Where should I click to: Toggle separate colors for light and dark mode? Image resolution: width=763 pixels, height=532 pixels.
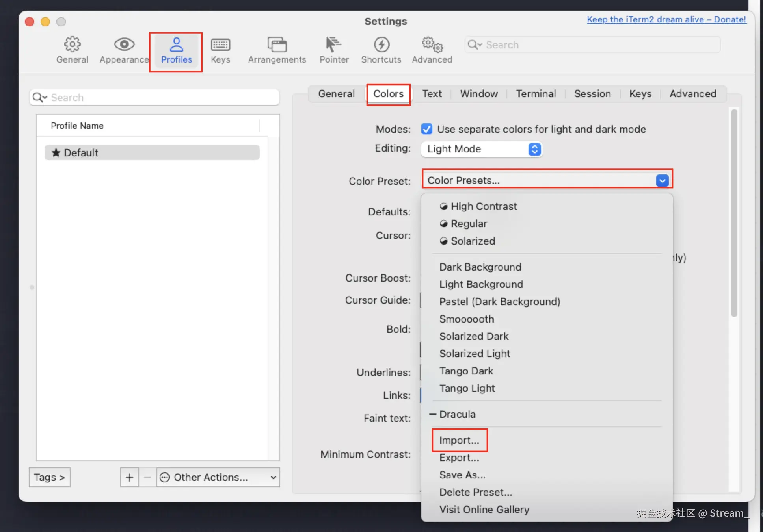pyautogui.click(x=426, y=129)
